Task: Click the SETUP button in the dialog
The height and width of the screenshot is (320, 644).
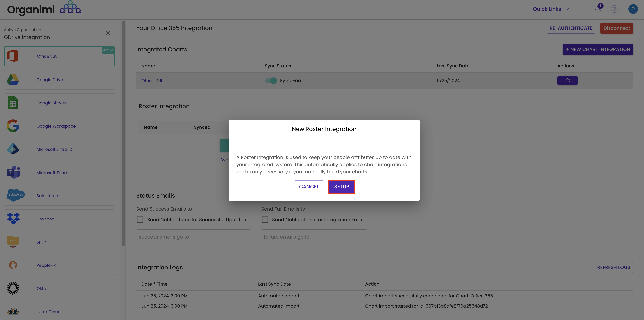Action: 341,187
